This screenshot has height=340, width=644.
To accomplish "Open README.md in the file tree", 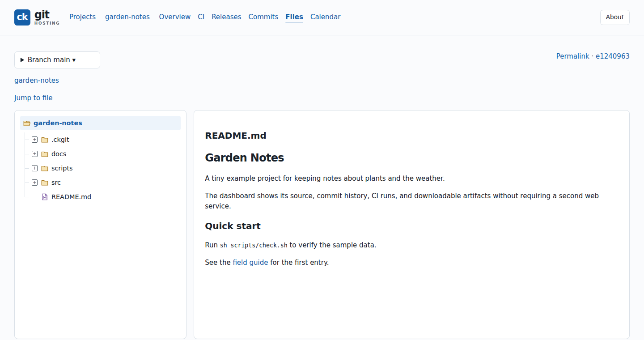I will 72,197.
